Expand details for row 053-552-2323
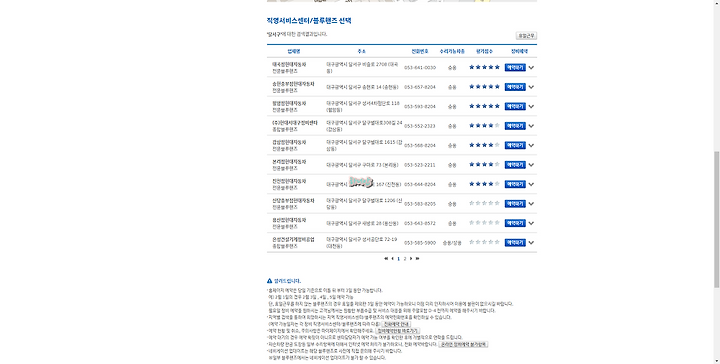Viewport: 720px width, 364px height. point(531,126)
